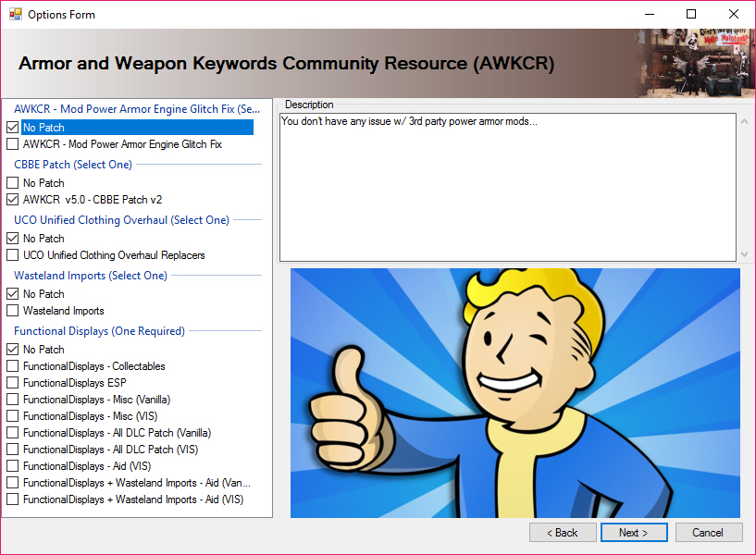756x555 pixels.
Task: Click the Options Form app icon in title bar
Action: pos(16,15)
